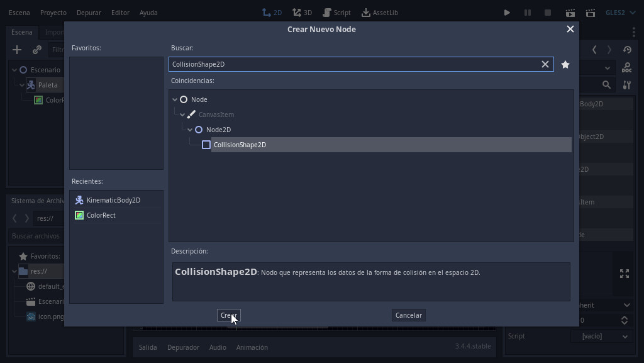Open the Escena menu

19,13
